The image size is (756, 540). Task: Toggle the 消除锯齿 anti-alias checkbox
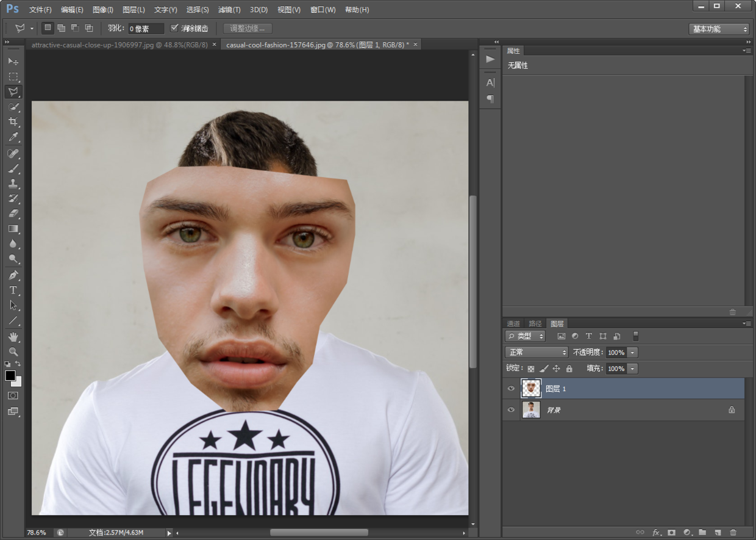pos(174,28)
